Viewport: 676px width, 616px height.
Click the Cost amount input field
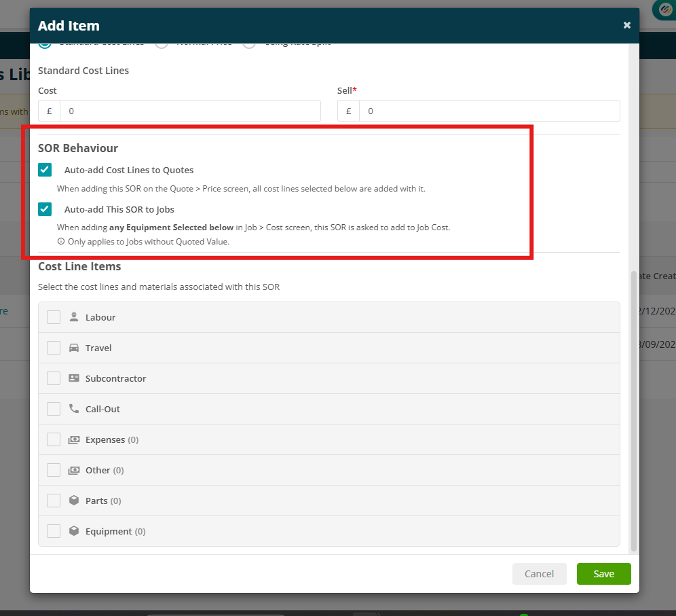coord(190,111)
